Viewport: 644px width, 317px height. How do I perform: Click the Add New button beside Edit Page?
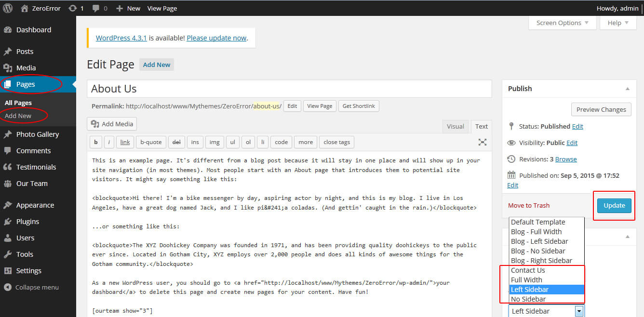coord(157,65)
